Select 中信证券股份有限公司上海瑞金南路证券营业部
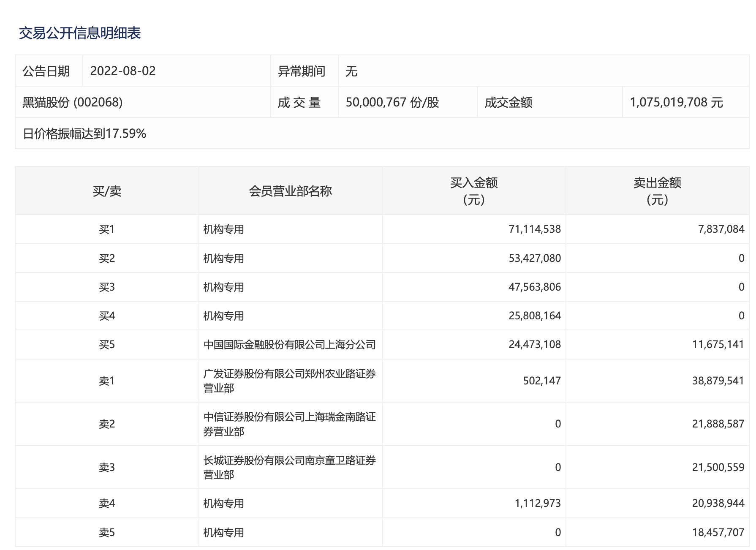 pyautogui.click(x=290, y=424)
